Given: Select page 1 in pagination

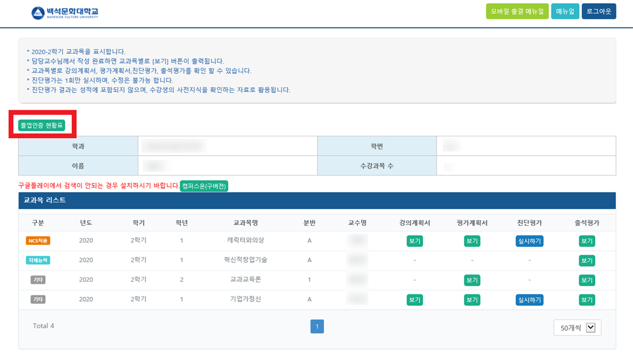Looking at the screenshot, I should tap(317, 326).
